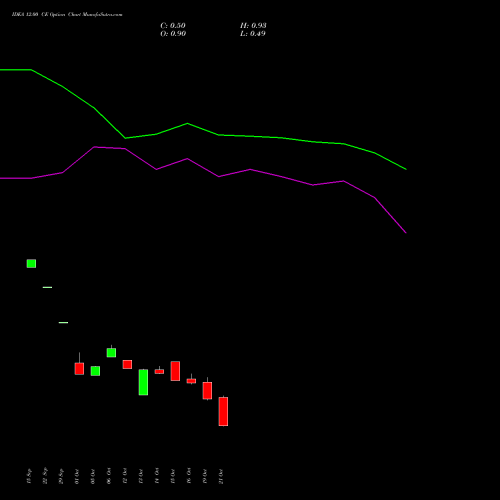
Task: Pick the red candle above 01 Oct
Action: click(79, 368)
